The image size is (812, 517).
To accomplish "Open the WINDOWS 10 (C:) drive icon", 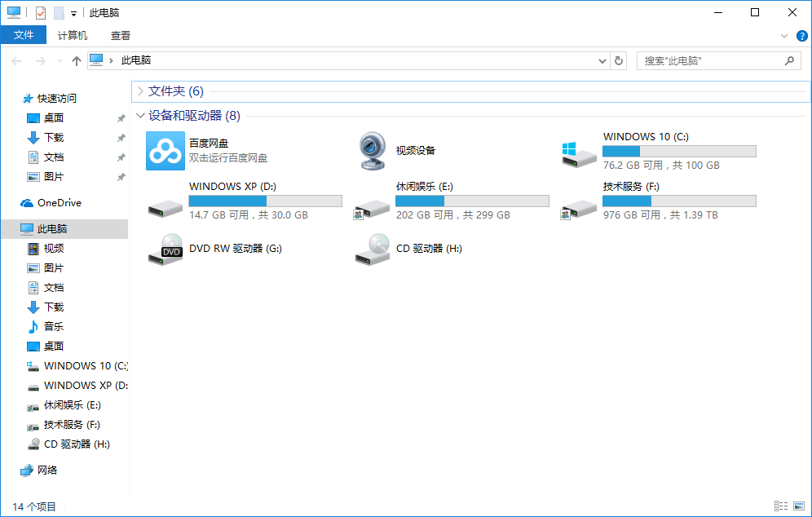I will tap(580, 152).
